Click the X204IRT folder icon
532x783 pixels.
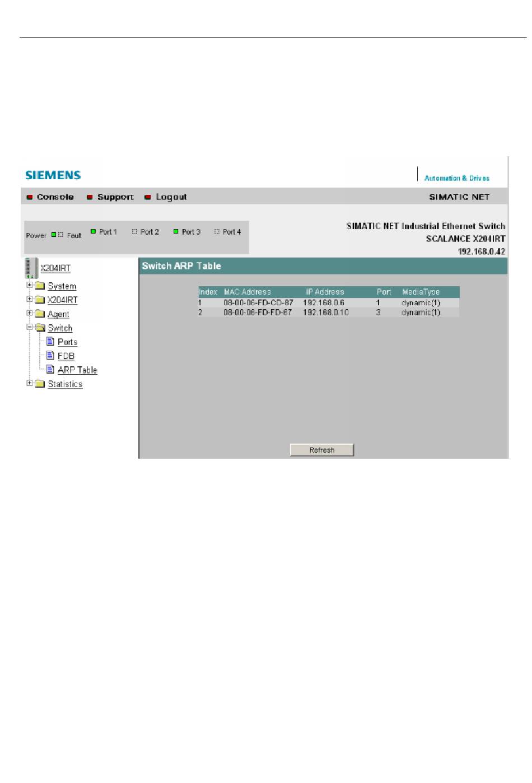[40, 300]
